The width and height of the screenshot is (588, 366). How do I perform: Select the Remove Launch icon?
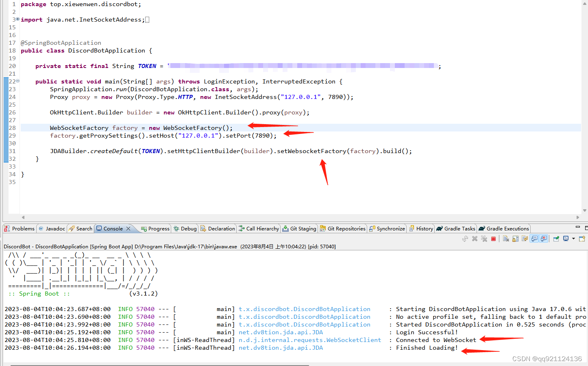475,239
